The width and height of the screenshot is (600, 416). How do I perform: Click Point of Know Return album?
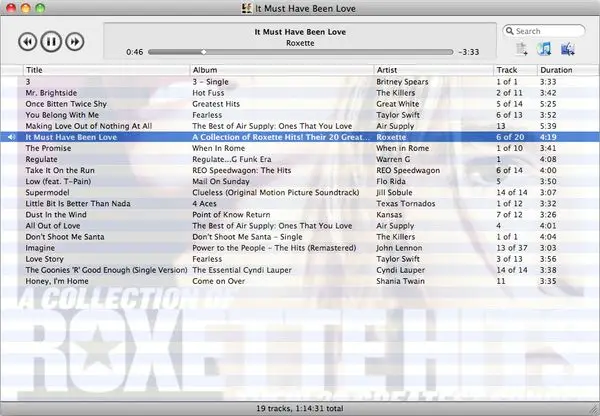click(x=231, y=215)
